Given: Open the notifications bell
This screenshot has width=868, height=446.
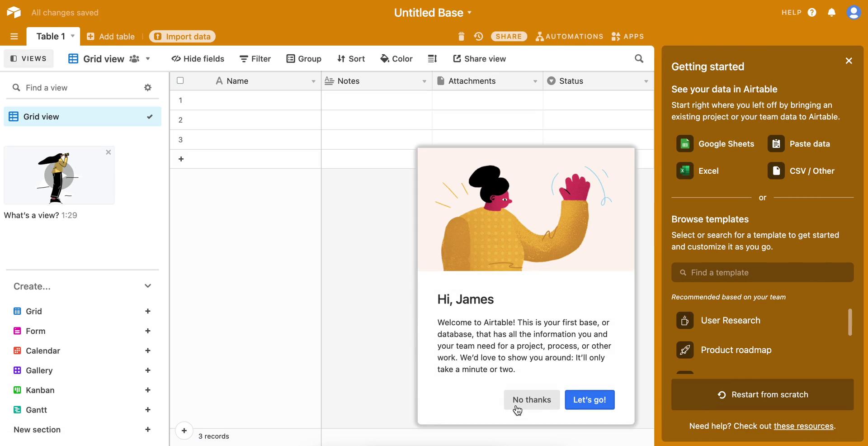Looking at the screenshot, I should click(x=831, y=12).
